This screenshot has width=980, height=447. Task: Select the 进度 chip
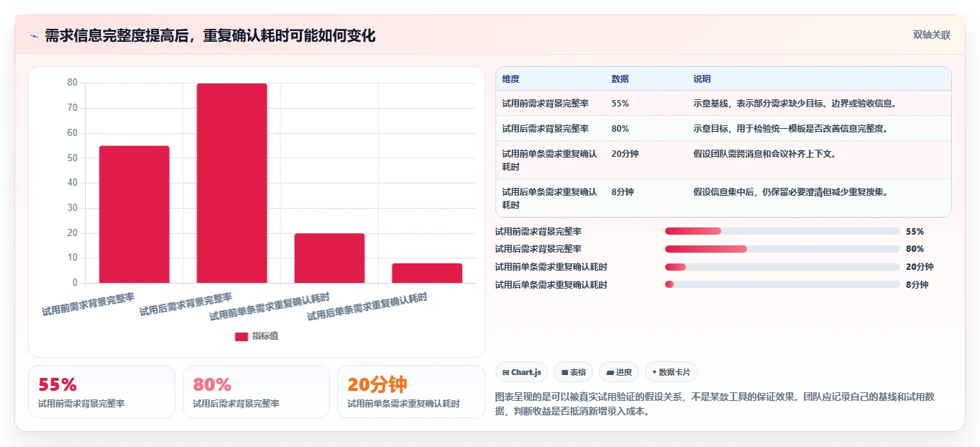point(618,372)
